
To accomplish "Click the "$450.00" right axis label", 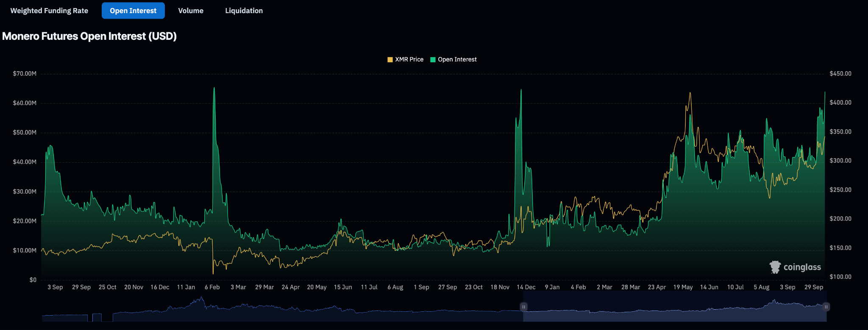I will (x=840, y=74).
